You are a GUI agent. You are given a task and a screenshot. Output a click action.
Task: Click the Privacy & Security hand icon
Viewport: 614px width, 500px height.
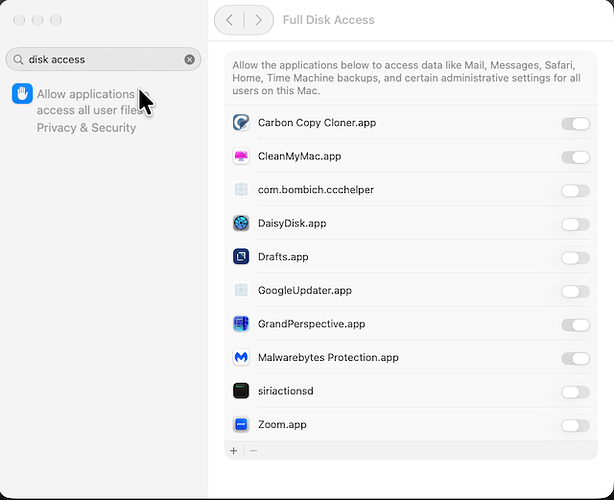pyautogui.click(x=22, y=94)
